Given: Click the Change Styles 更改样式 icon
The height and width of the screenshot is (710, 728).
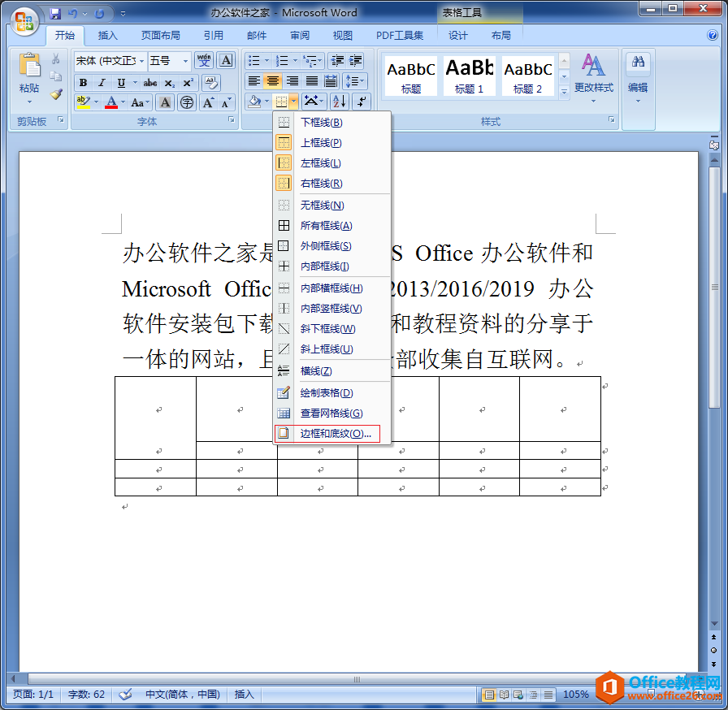Looking at the screenshot, I should [593, 77].
